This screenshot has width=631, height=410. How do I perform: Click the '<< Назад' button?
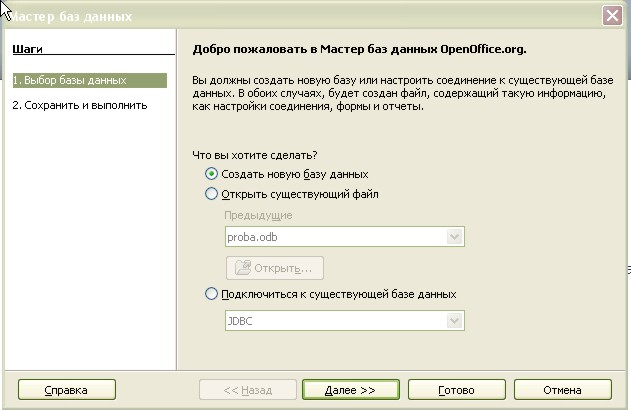point(248,389)
